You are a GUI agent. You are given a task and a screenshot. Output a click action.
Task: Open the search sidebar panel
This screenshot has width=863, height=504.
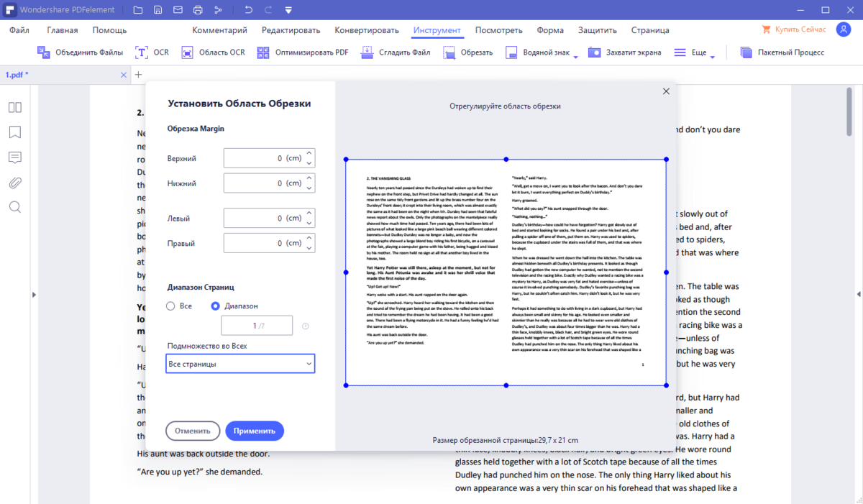tap(15, 207)
